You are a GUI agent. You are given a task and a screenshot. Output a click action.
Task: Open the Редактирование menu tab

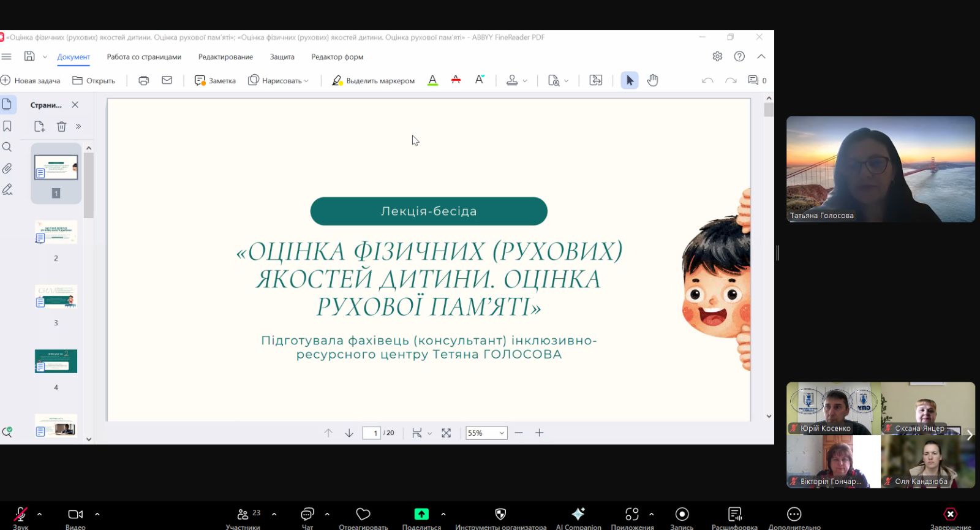(x=225, y=57)
